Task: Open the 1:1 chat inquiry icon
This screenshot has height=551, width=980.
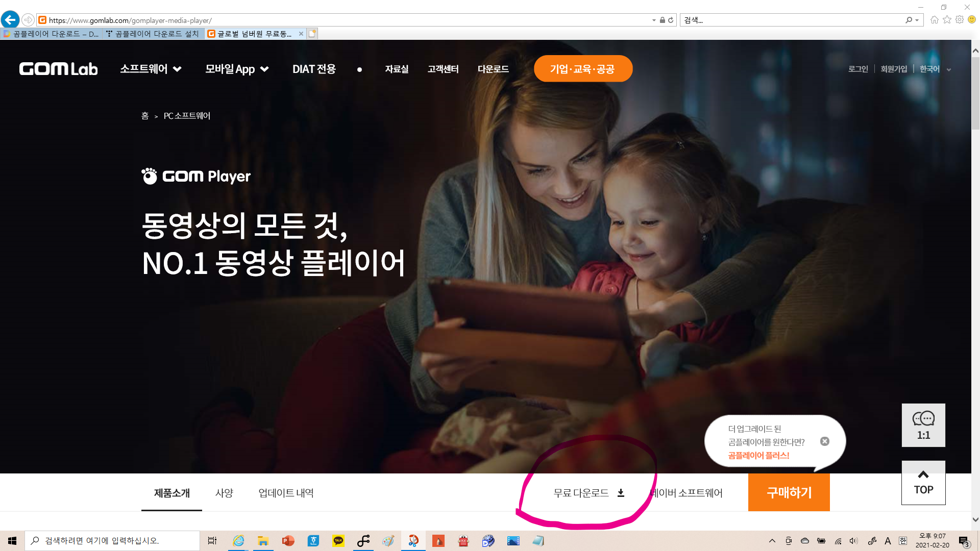Action: click(x=923, y=425)
